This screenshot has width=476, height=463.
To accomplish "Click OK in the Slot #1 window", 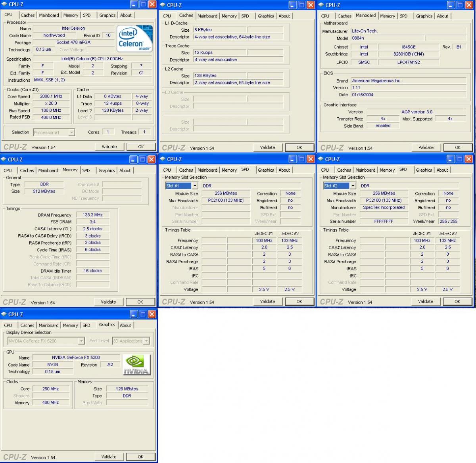I will click(x=299, y=302).
